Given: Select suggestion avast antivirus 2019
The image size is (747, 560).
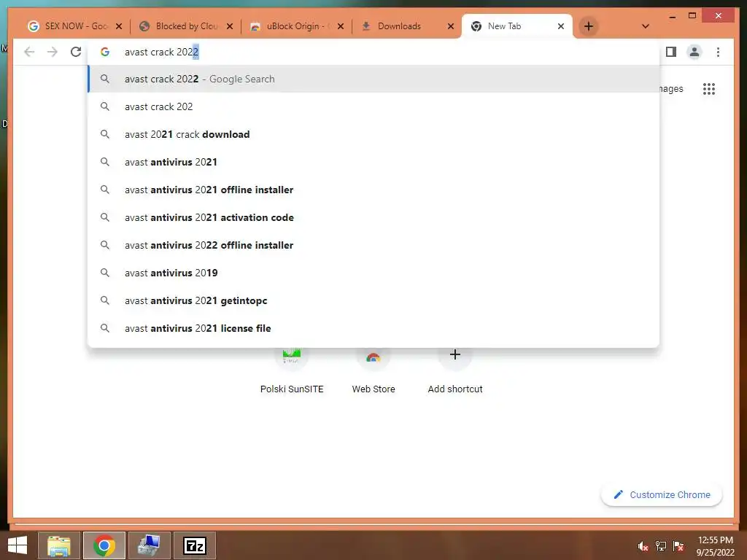Looking at the screenshot, I should pyautogui.click(x=374, y=273).
